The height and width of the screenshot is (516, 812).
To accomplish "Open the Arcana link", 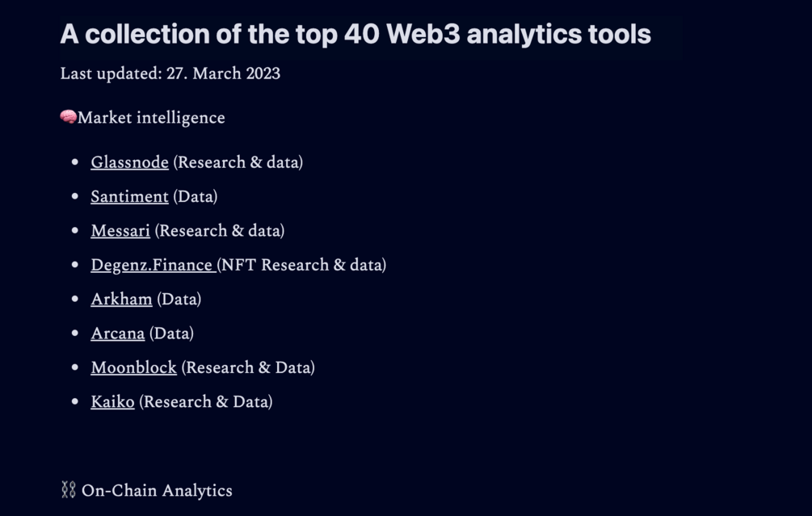I will pos(117,334).
